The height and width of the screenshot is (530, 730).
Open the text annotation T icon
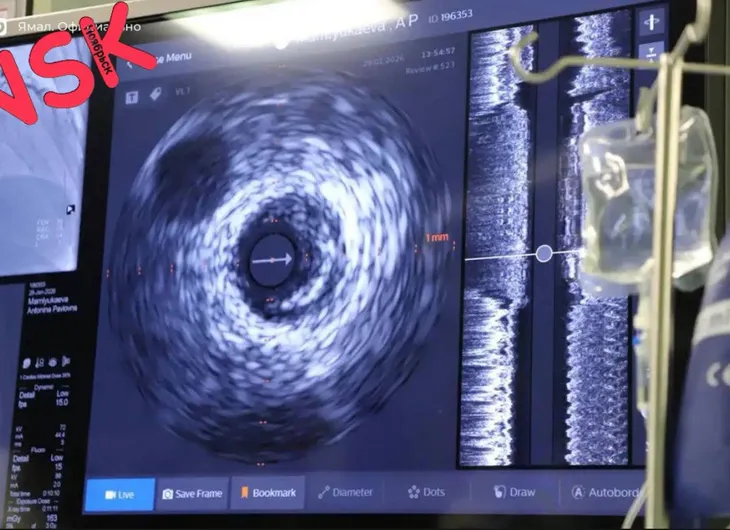(131, 96)
